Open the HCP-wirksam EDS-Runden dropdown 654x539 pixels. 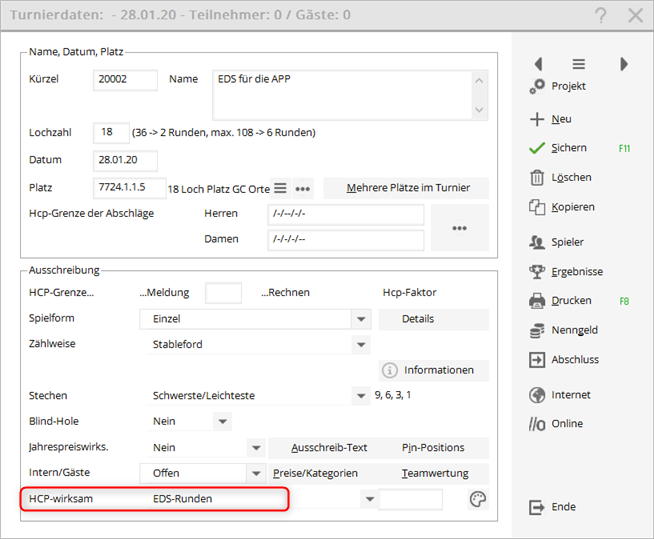(369, 499)
